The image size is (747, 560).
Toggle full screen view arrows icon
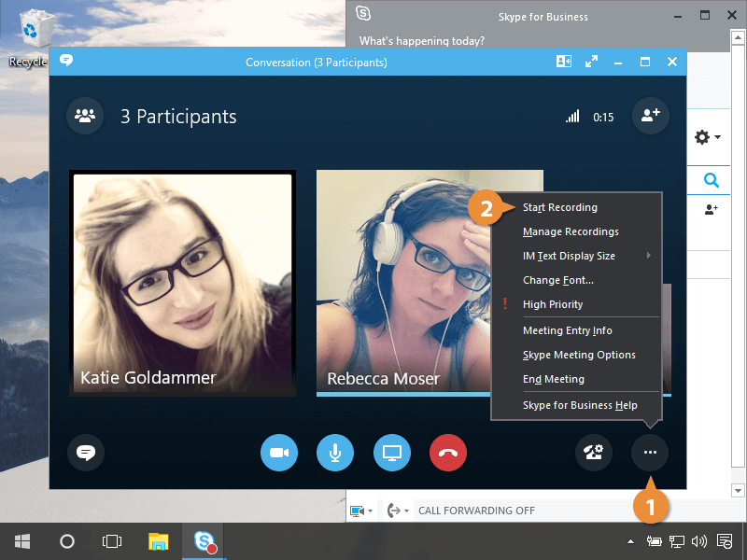point(591,62)
